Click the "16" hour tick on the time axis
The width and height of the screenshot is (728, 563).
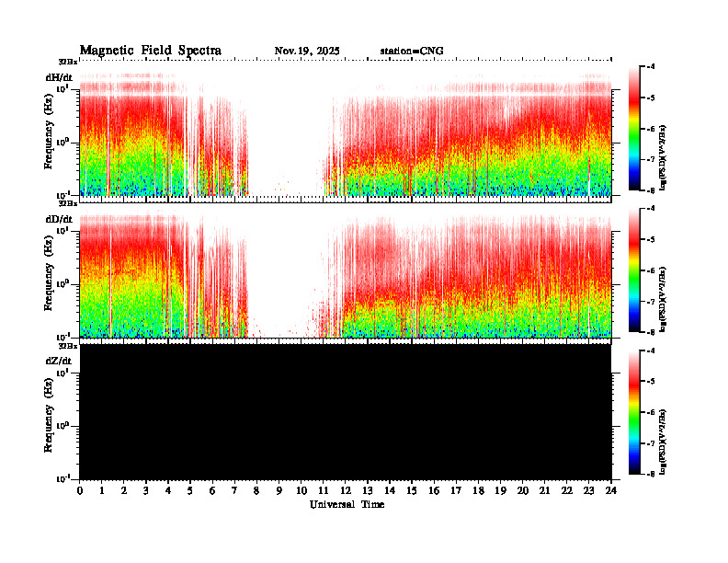coord(434,491)
